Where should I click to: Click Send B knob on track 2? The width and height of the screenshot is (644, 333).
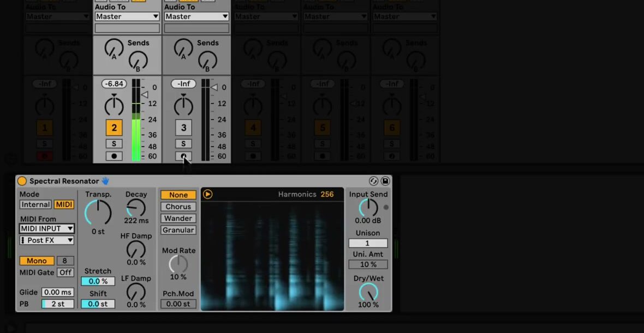click(138, 61)
